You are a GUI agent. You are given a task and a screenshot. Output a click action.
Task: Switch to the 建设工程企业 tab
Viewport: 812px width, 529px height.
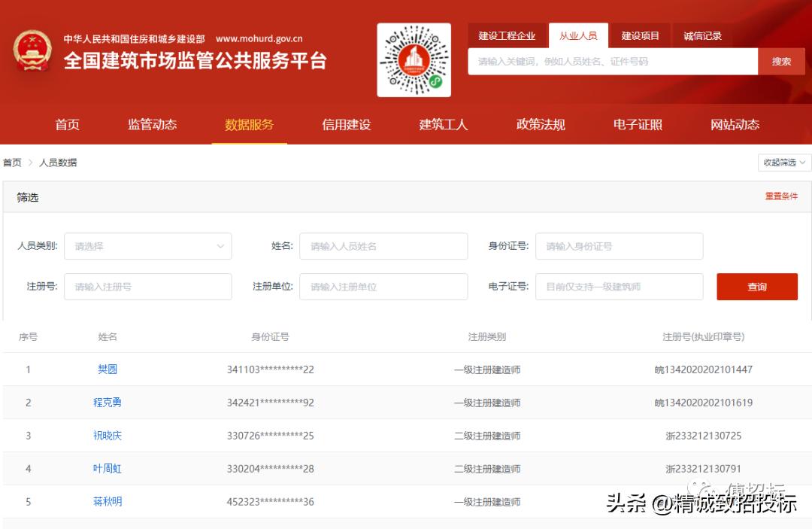[507, 35]
